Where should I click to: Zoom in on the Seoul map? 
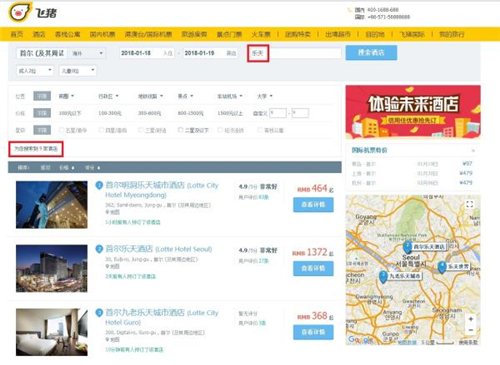coord(471,319)
